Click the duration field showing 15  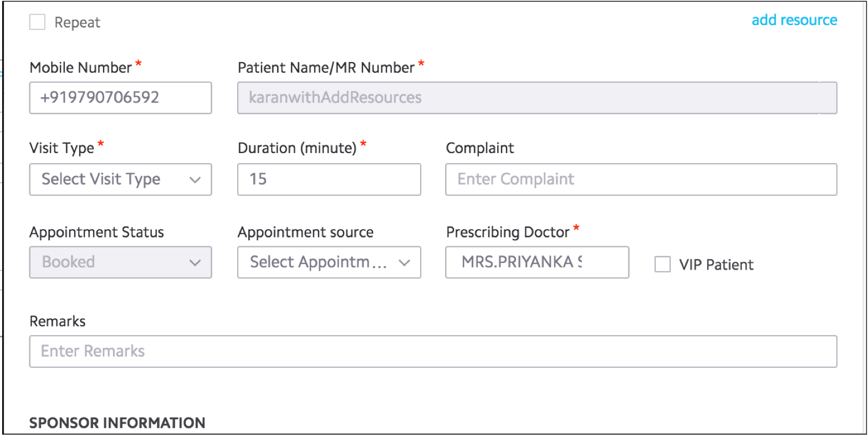click(329, 179)
